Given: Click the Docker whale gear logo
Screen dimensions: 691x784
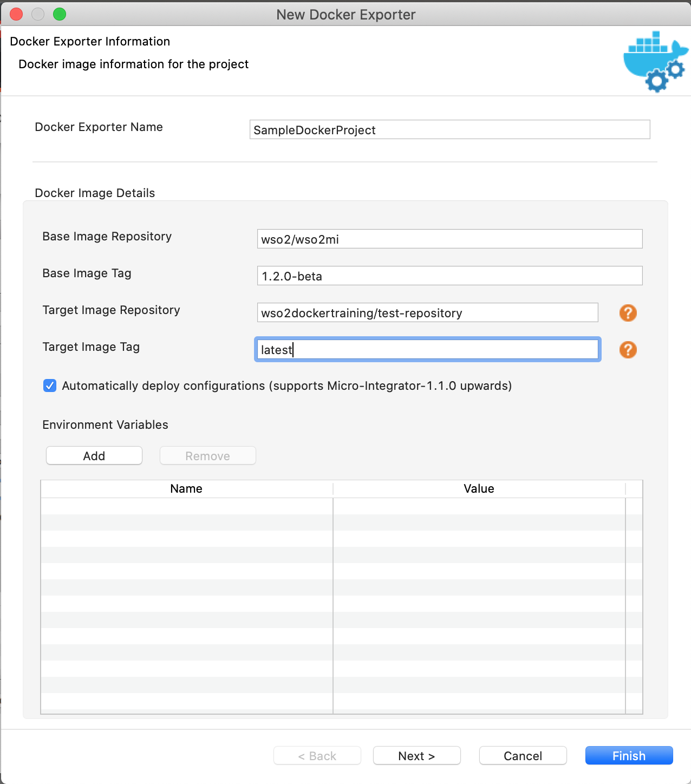Looking at the screenshot, I should tap(656, 62).
